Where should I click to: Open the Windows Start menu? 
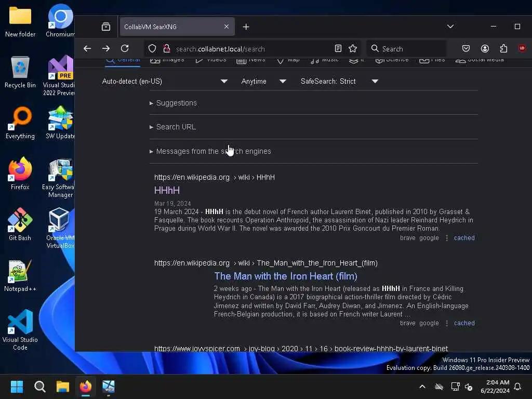(17, 387)
